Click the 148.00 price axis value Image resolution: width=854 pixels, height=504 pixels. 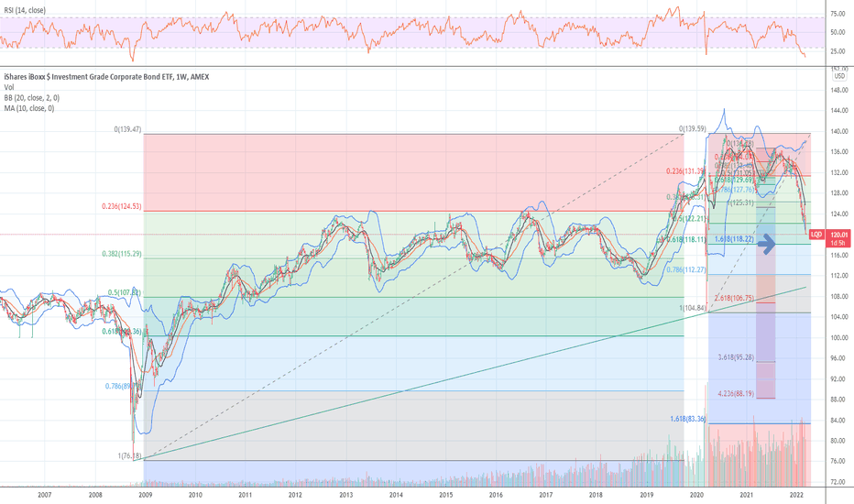pos(838,90)
